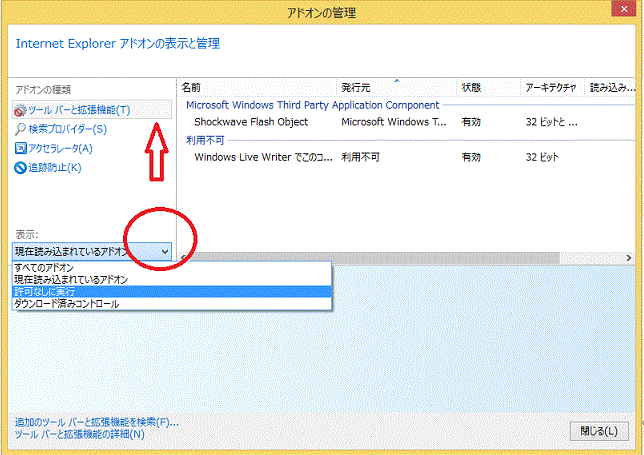The height and width of the screenshot is (455, 644).
Task: Select the Shockwave Flash Object row
Action: 407,122
